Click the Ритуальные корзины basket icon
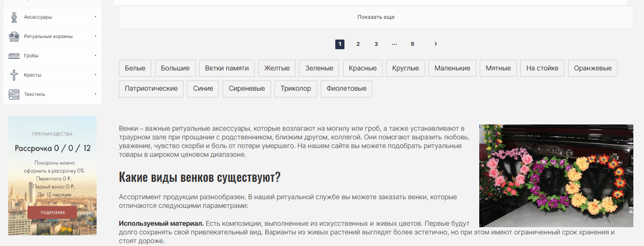The image size is (644, 246). click(14, 37)
